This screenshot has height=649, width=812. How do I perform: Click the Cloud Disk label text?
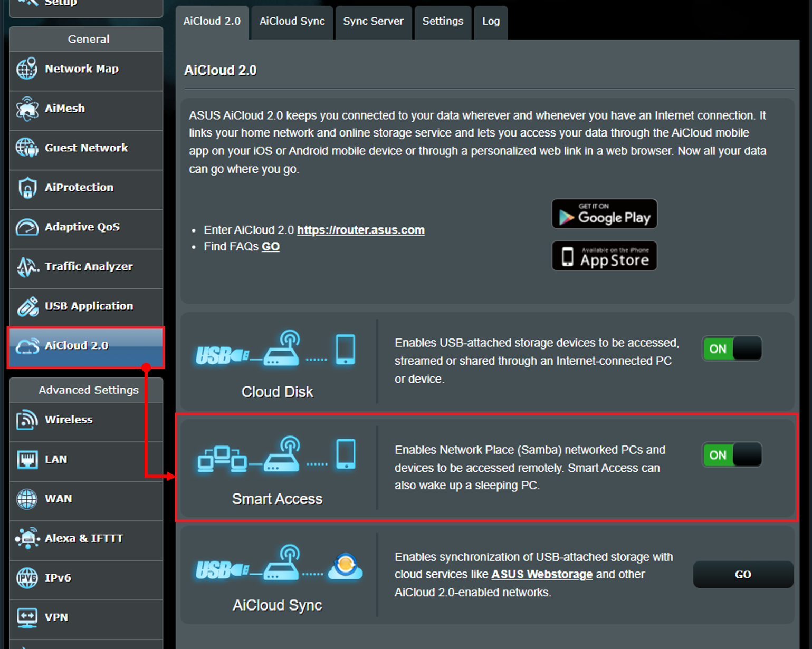tap(277, 392)
